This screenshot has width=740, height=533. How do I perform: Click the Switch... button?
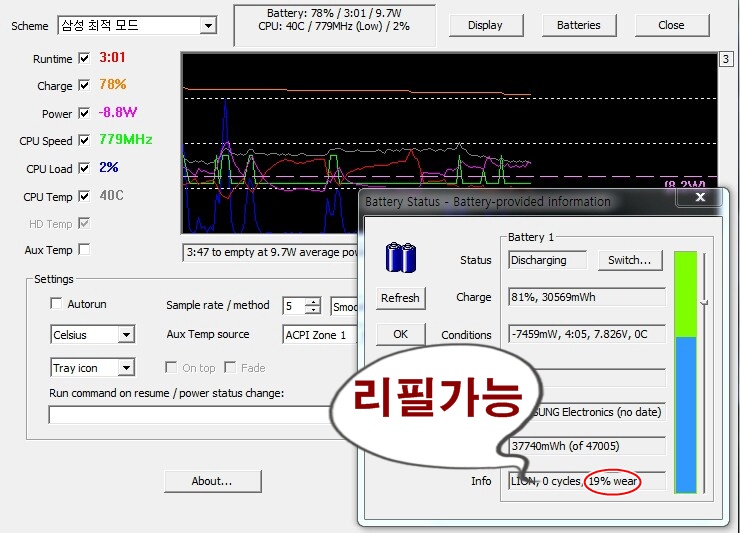coord(630,260)
